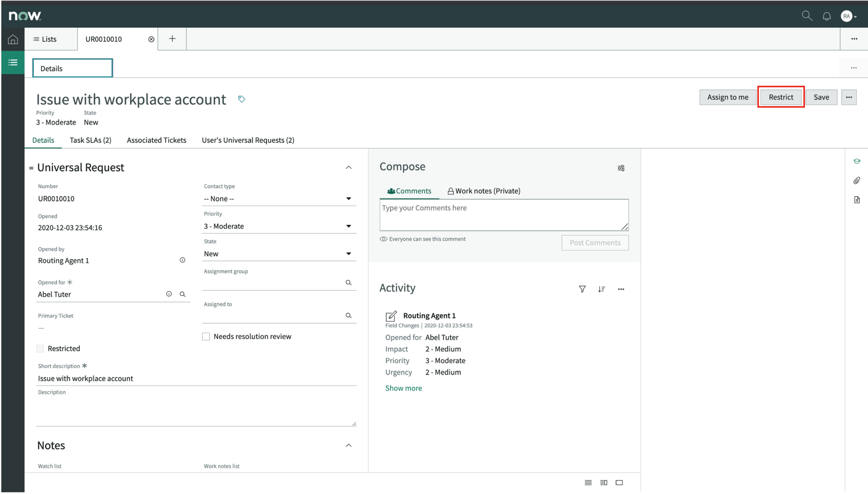View info for Opened for Abel Tuter

coord(169,294)
